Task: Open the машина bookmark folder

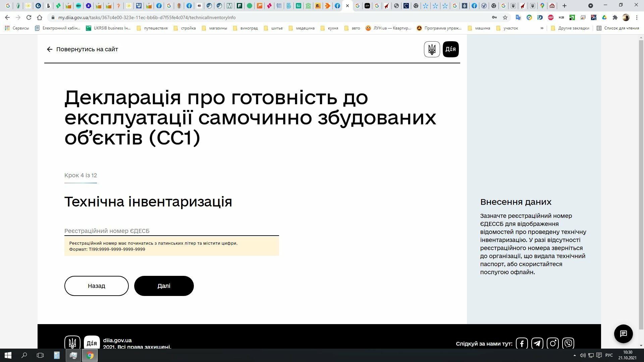Action: click(479, 28)
